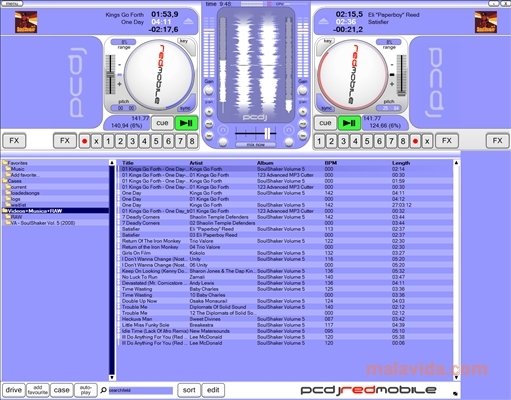Select VA - SoulShaker Vol. 5 (2008) folder
The height and width of the screenshot is (400, 511).
tap(43, 223)
